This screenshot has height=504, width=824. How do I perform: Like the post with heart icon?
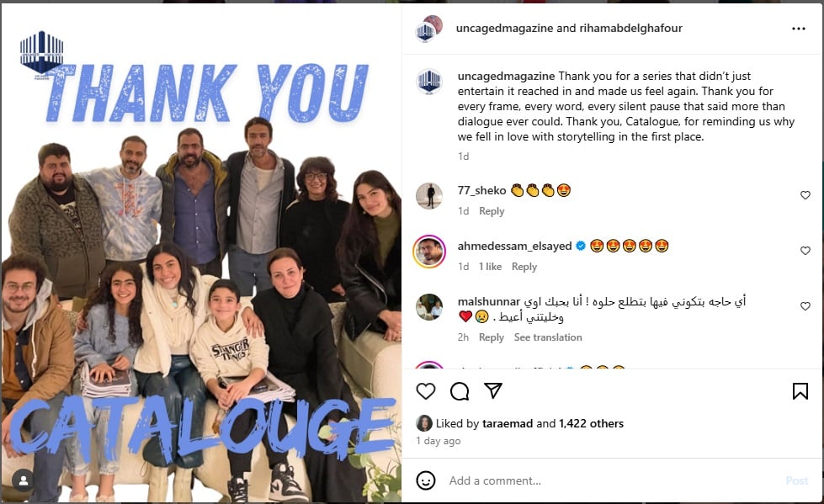(426, 391)
